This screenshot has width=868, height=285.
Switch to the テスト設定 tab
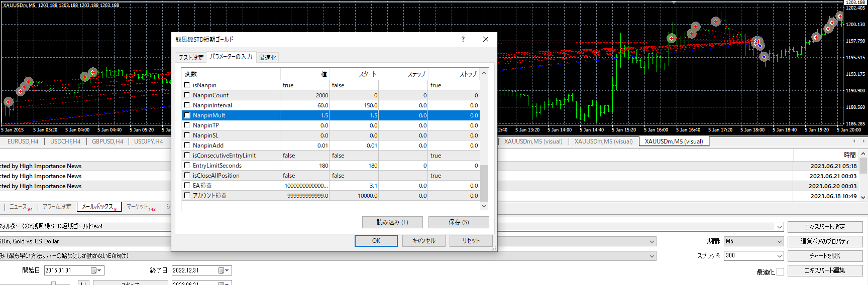coord(191,57)
